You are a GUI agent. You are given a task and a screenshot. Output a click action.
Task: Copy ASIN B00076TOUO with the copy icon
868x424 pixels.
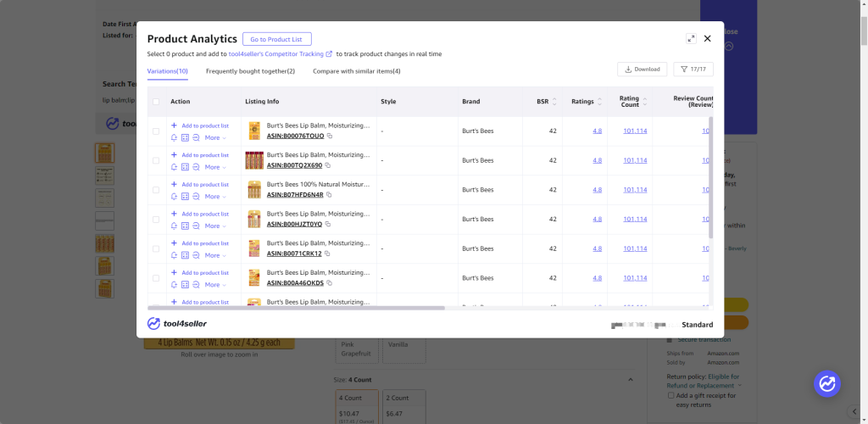330,136
